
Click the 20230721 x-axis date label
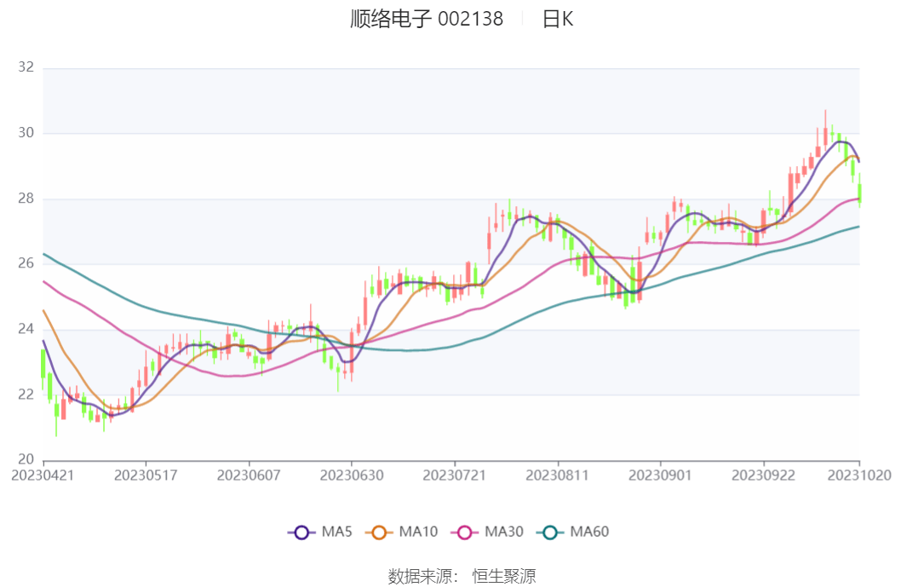[x=455, y=475]
